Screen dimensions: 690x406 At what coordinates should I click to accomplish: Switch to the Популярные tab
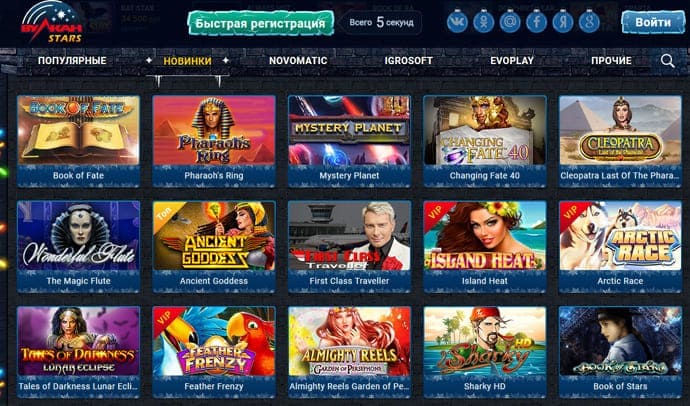(x=72, y=61)
